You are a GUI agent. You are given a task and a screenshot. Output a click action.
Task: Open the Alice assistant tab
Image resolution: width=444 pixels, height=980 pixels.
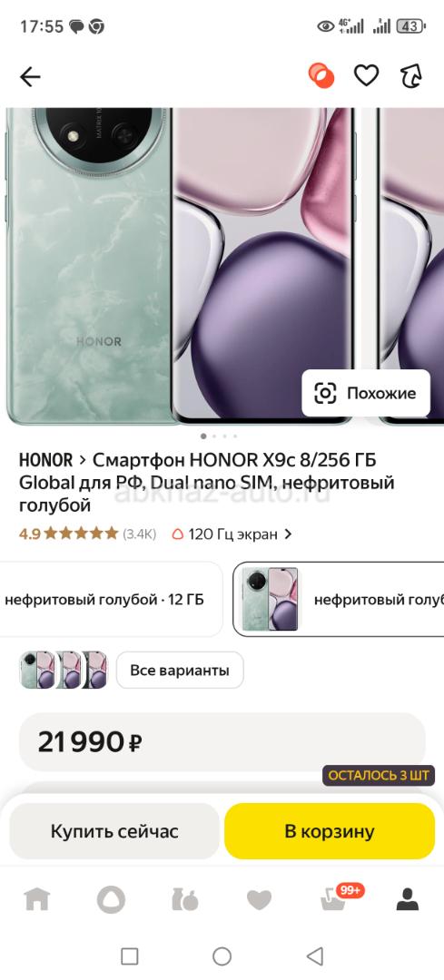coord(111,900)
